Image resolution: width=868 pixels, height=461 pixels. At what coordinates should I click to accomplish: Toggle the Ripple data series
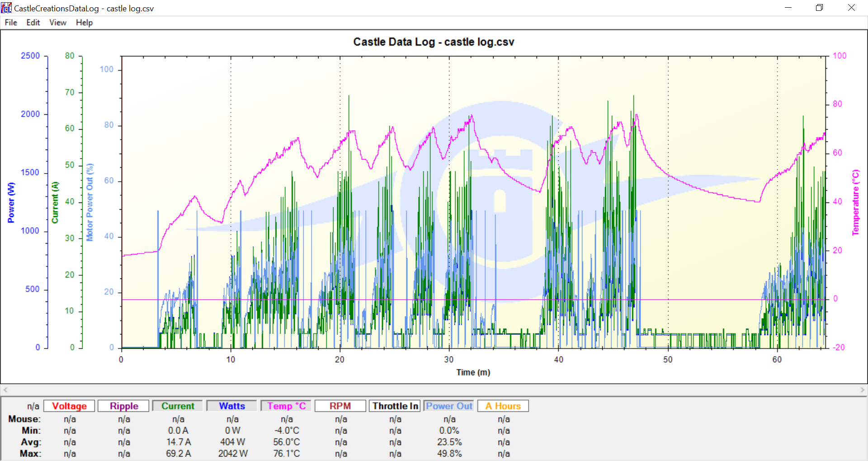pyautogui.click(x=124, y=406)
